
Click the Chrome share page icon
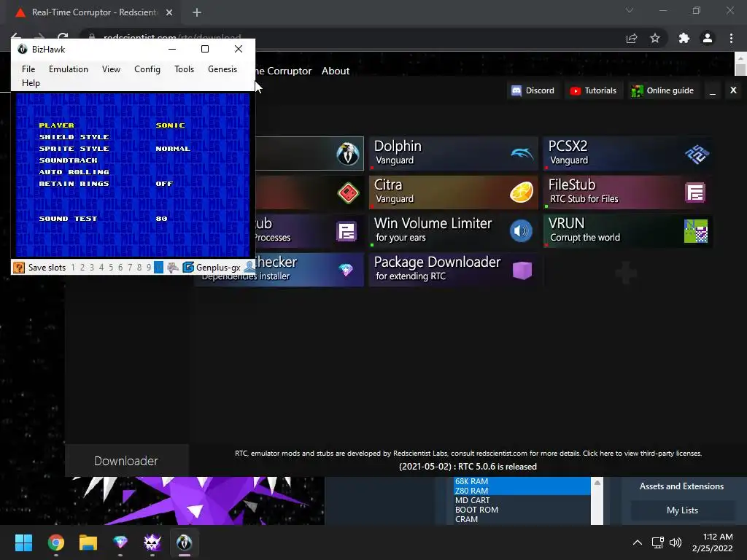click(632, 38)
